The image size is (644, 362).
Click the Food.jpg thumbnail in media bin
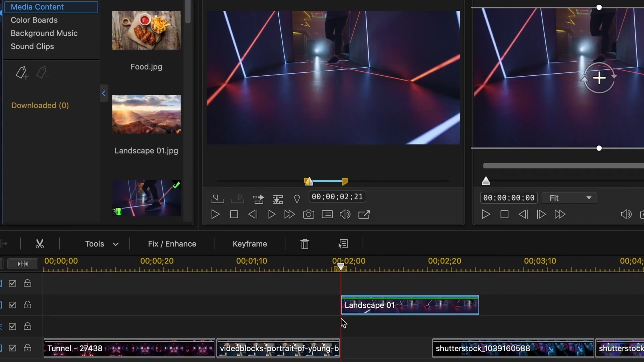[146, 30]
